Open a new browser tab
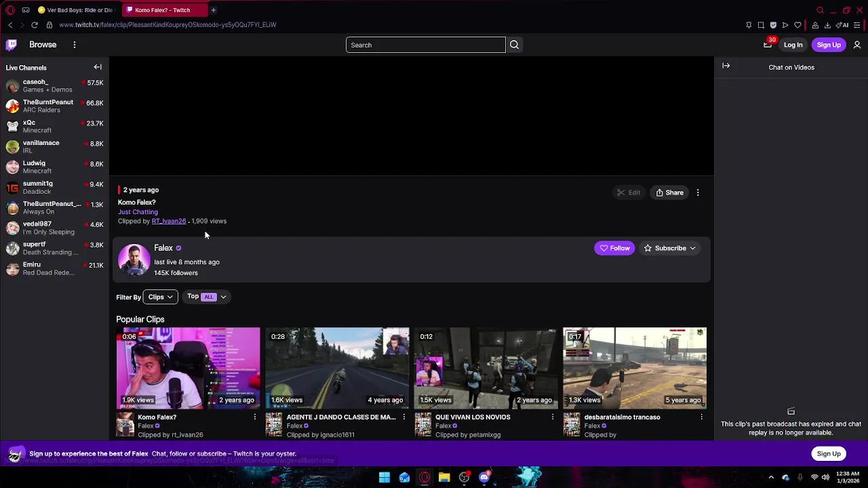The height and width of the screenshot is (488, 868). (x=213, y=10)
